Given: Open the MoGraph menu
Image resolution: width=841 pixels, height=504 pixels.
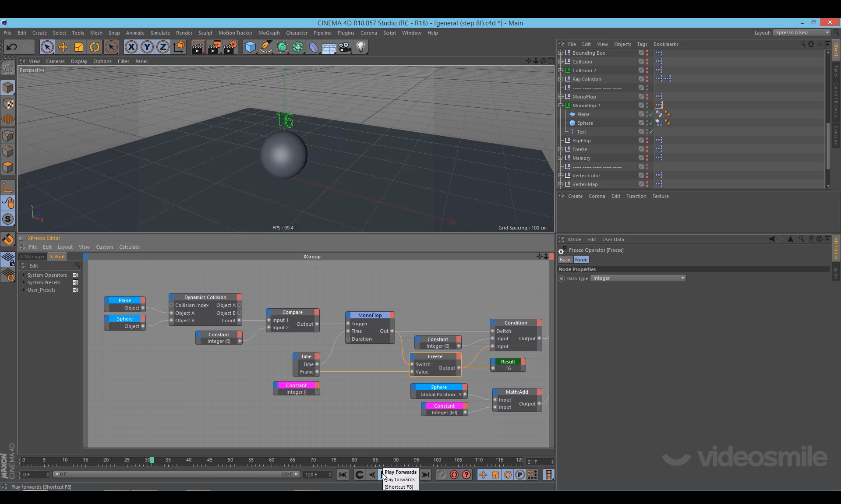Looking at the screenshot, I should pos(269,33).
